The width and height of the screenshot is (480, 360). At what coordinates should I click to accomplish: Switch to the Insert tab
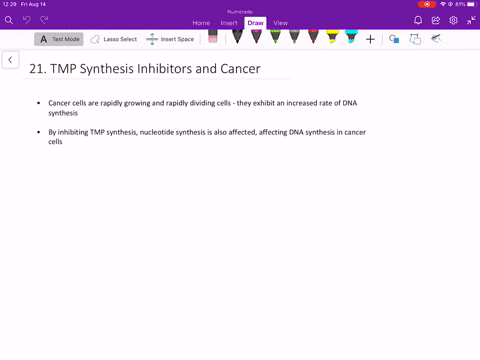pos(229,23)
